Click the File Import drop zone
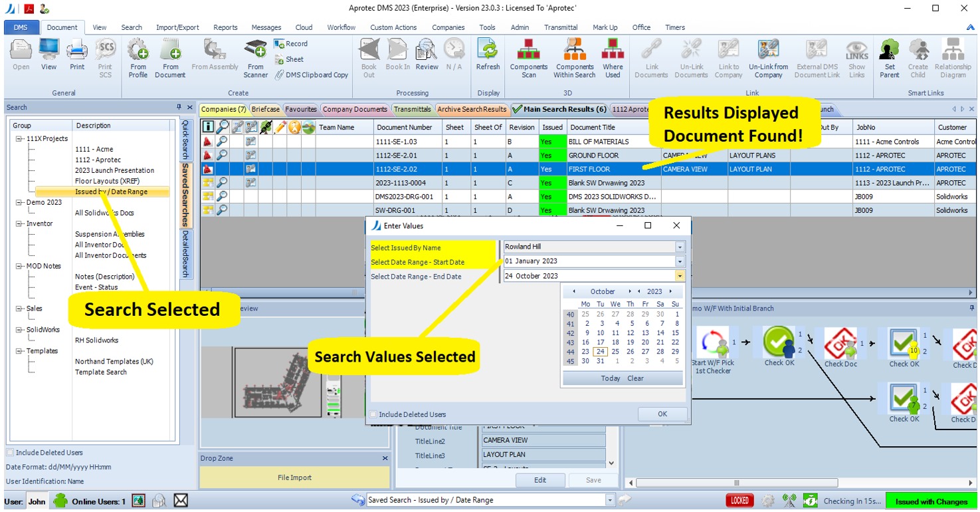980x512 pixels. (x=294, y=477)
